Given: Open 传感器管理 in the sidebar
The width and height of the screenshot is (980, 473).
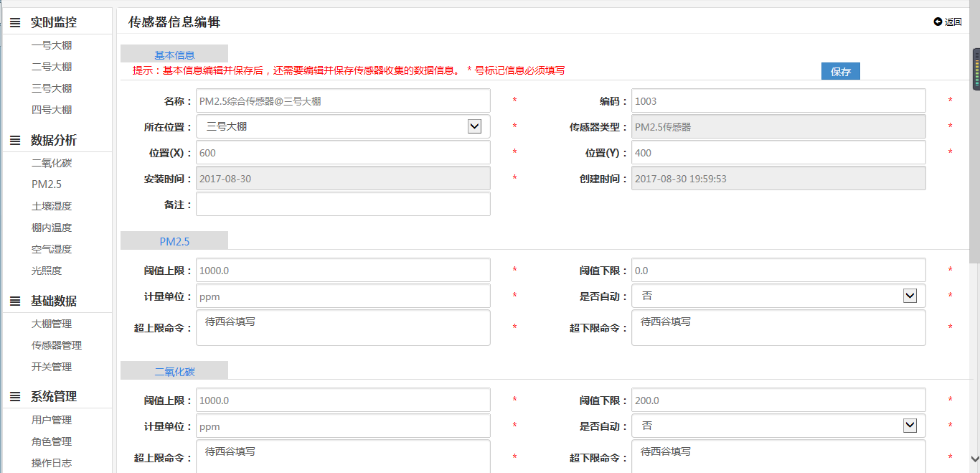Looking at the screenshot, I should click(57, 345).
